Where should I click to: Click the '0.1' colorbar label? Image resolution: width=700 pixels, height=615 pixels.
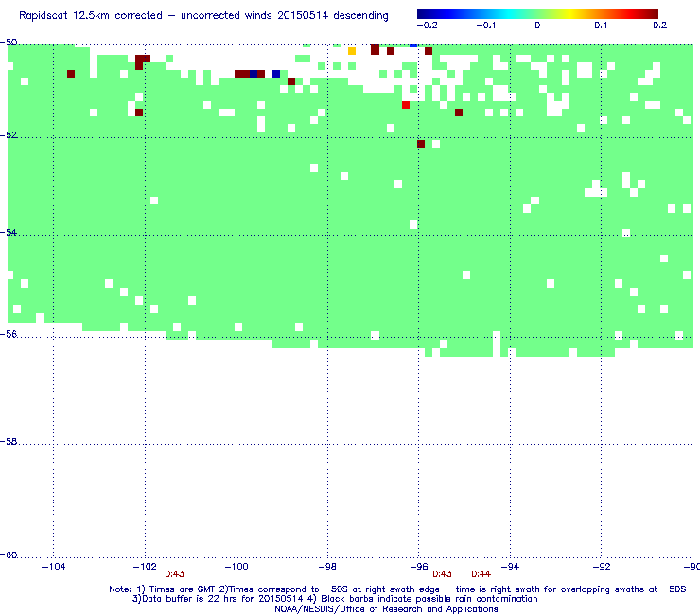pos(601,26)
